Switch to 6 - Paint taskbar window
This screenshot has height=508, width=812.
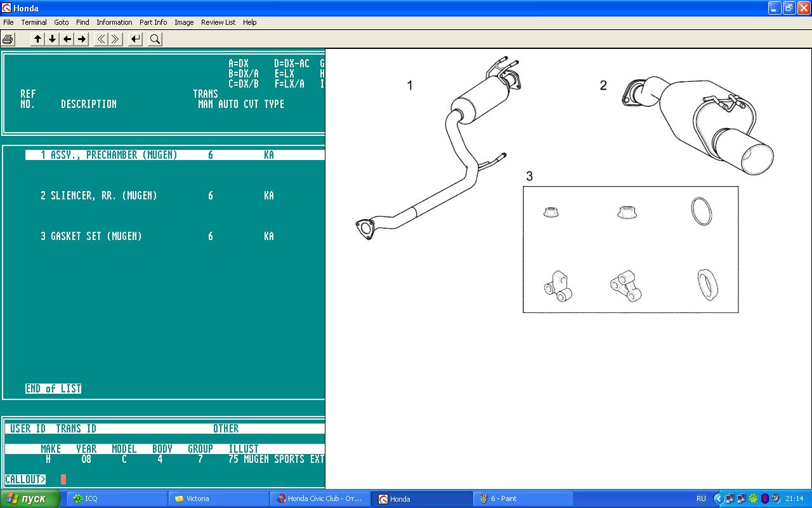(x=523, y=498)
